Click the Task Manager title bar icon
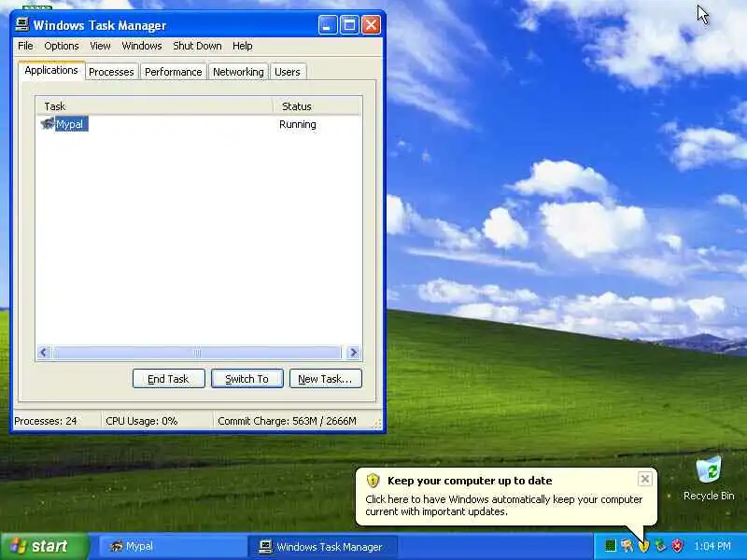747x560 pixels. pyautogui.click(x=21, y=25)
